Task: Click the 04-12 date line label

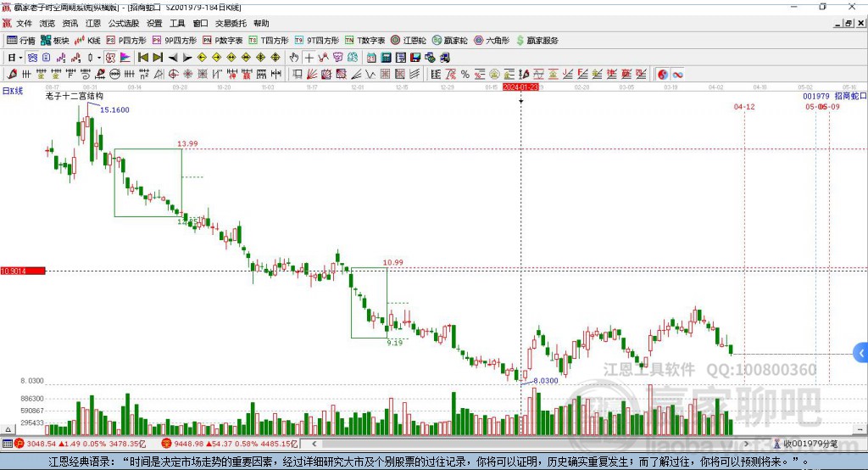Action: (744, 106)
